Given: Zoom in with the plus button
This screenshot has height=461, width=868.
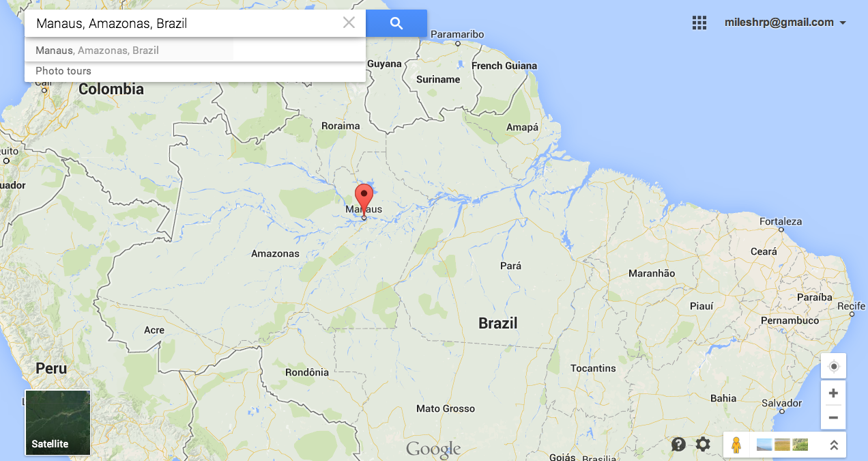Looking at the screenshot, I should point(833,393).
